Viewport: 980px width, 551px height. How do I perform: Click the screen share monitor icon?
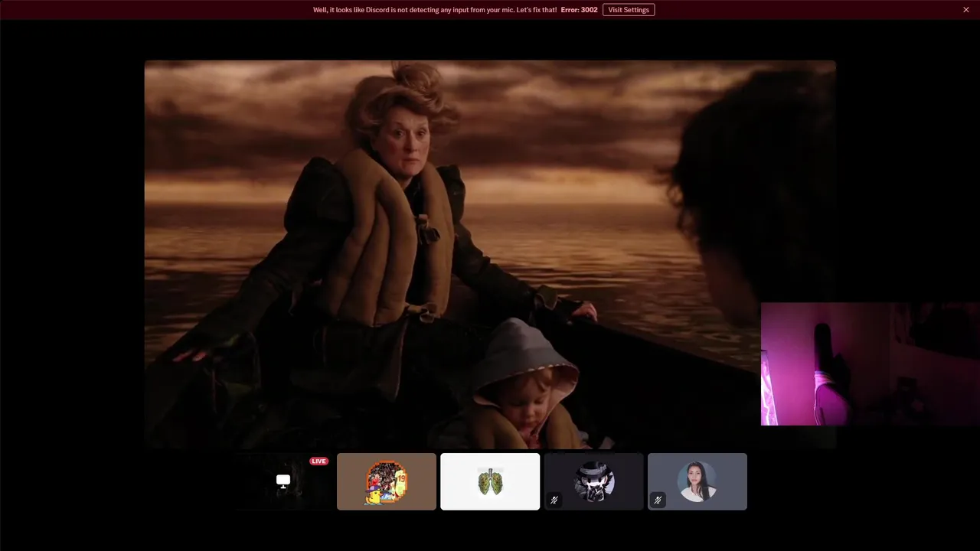click(x=283, y=481)
